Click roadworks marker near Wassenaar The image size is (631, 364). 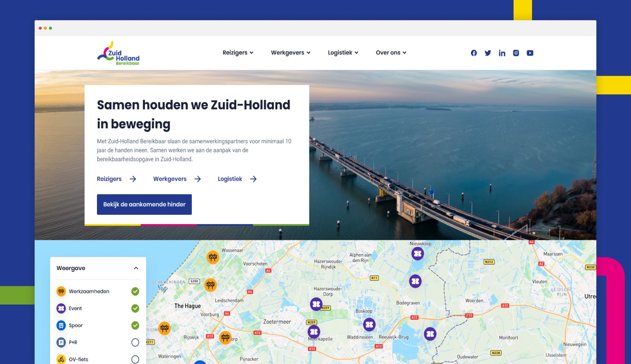pyautogui.click(x=213, y=257)
